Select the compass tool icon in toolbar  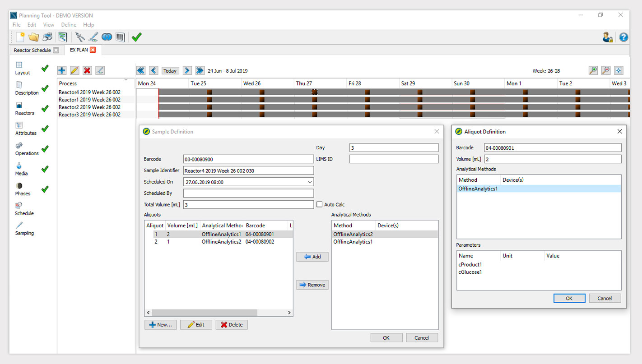coord(80,37)
